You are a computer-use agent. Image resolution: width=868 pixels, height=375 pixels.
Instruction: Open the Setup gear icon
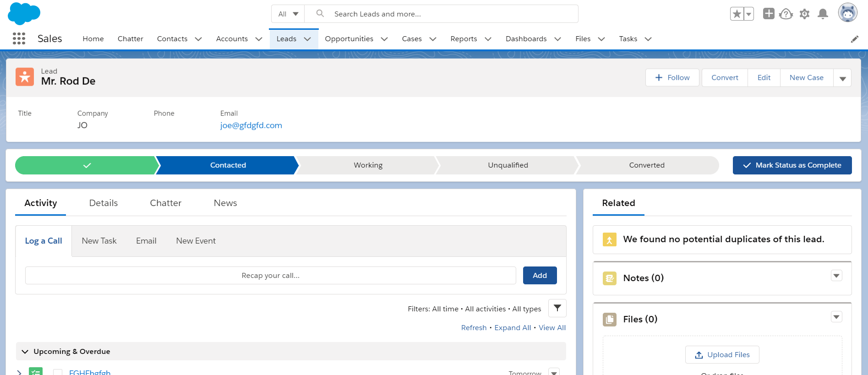click(x=804, y=14)
